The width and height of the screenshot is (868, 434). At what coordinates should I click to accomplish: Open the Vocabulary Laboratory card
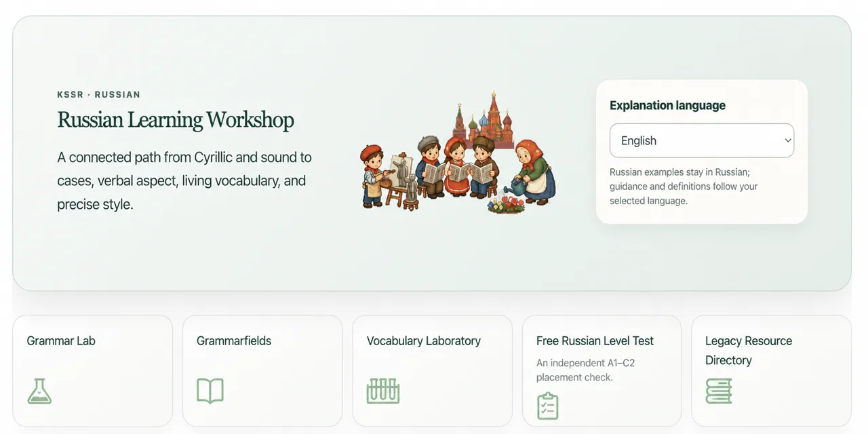point(432,370)
